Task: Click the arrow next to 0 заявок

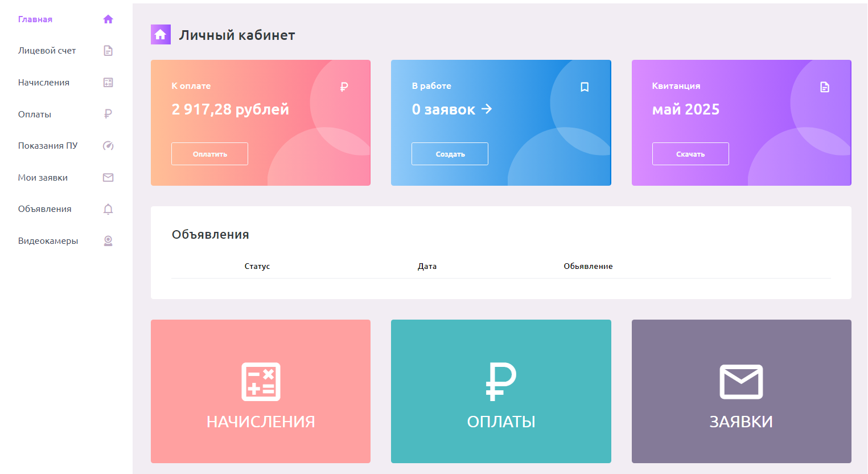Action: (x=487, y=109)
